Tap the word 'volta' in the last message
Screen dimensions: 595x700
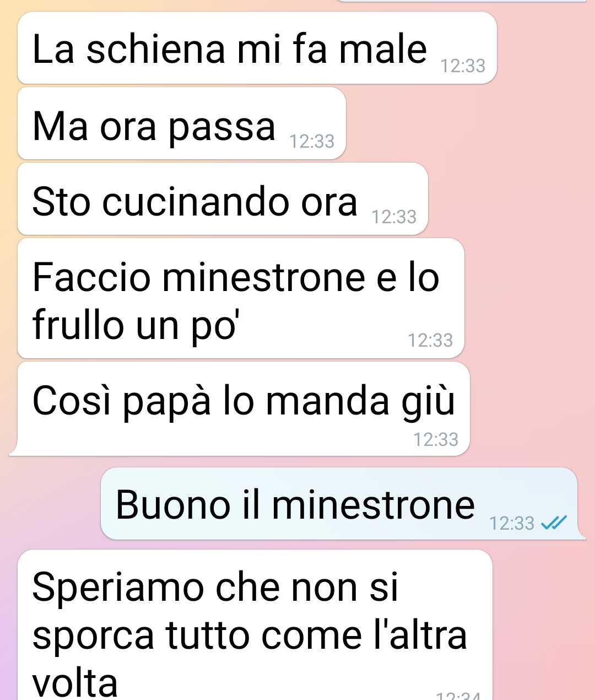(75, 682)
